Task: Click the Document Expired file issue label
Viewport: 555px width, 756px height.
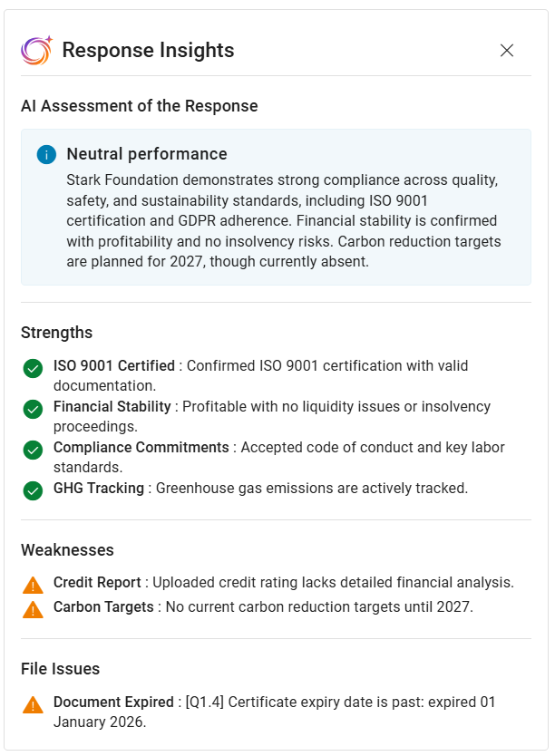Action: click(x=113, y=702)
